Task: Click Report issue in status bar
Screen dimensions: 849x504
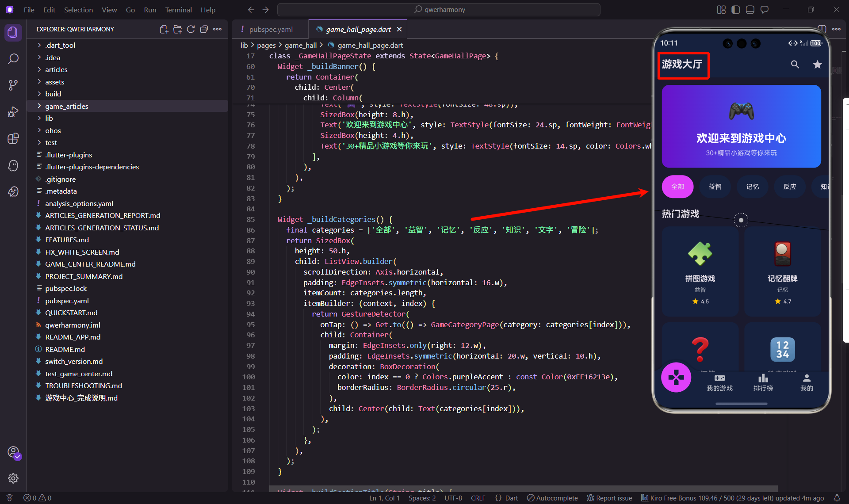Action: click(x=609, y=498)
